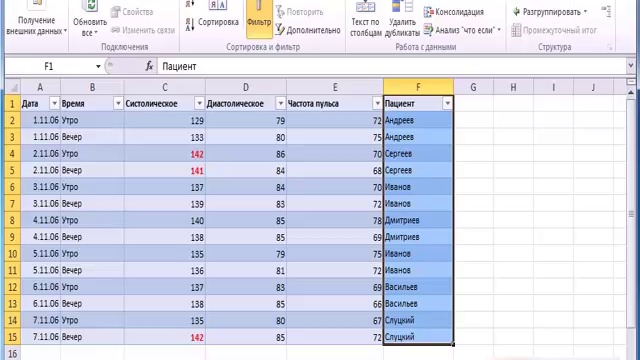640x360 pixels.
Task: Open the Систолическое filter dropdown
Action: click(x=199, y=104)
